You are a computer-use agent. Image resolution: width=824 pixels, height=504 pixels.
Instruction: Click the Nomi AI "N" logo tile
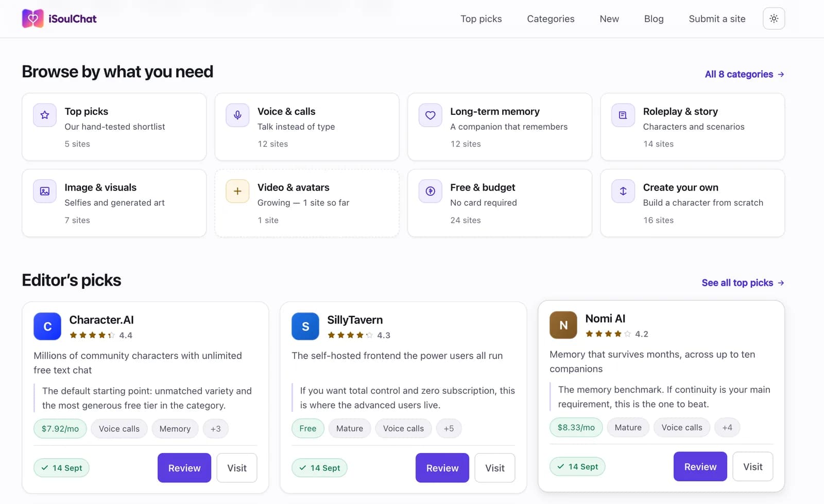coord(563,325)
